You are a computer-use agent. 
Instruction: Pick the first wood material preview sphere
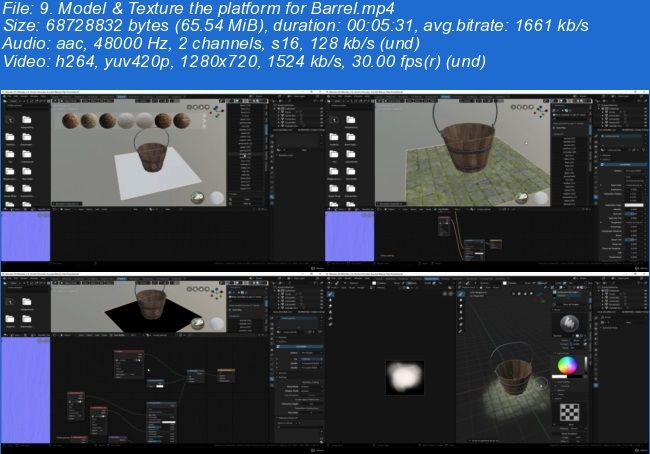click(71, 122)
